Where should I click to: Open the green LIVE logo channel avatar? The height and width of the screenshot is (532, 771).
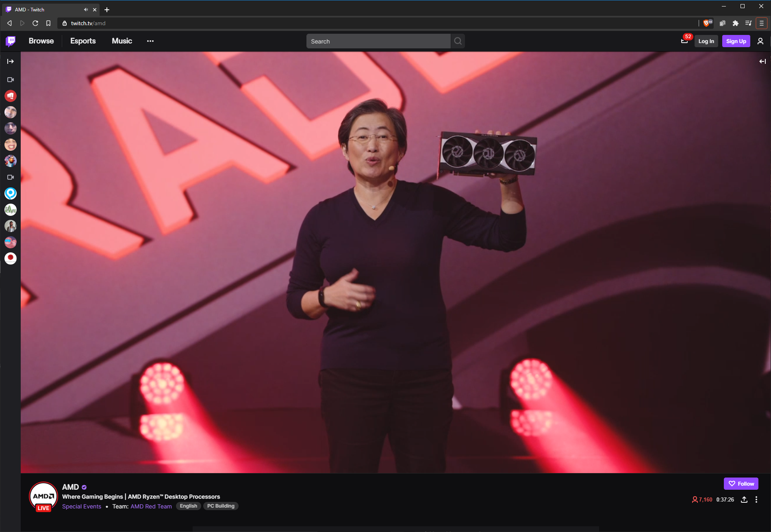[x=11, y=210]
